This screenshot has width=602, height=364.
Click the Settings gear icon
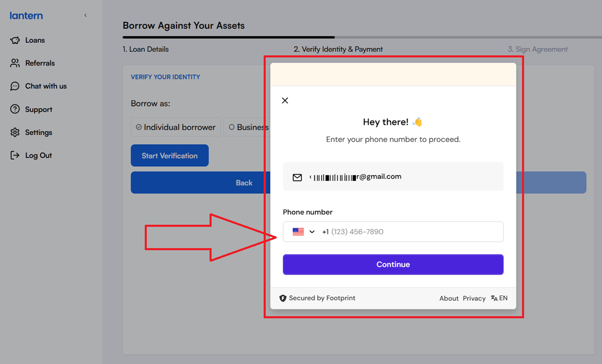tap(15, 132)
